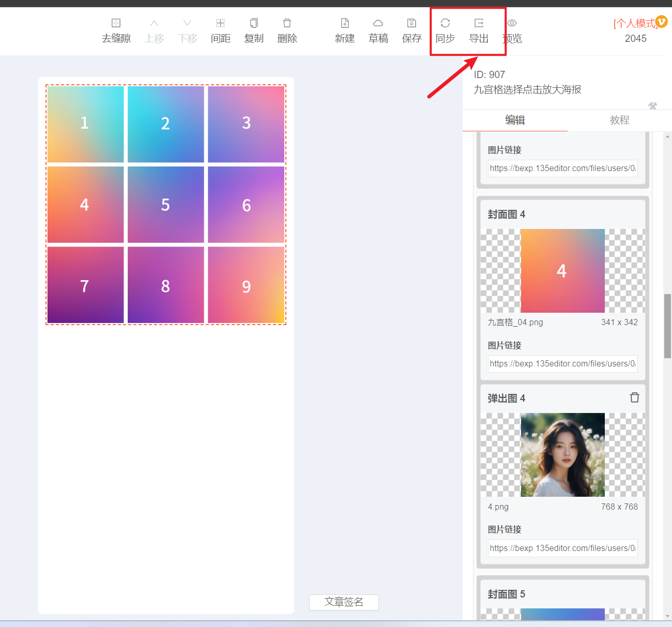Viewport: 672px width, 627px height.
Task: Switch to the 教程 tab
Action: (620, 120)
